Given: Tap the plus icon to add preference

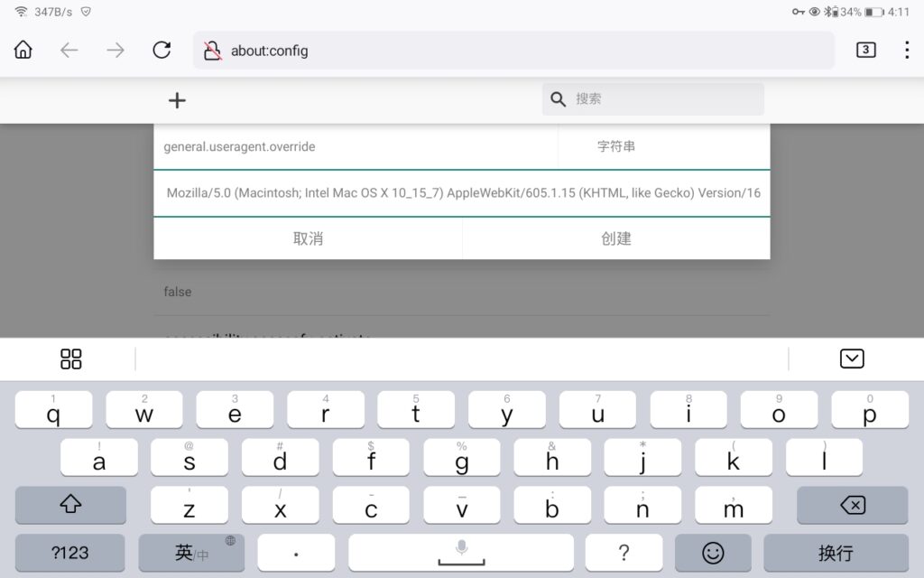Looking at the screenshot, I should 178,100.
